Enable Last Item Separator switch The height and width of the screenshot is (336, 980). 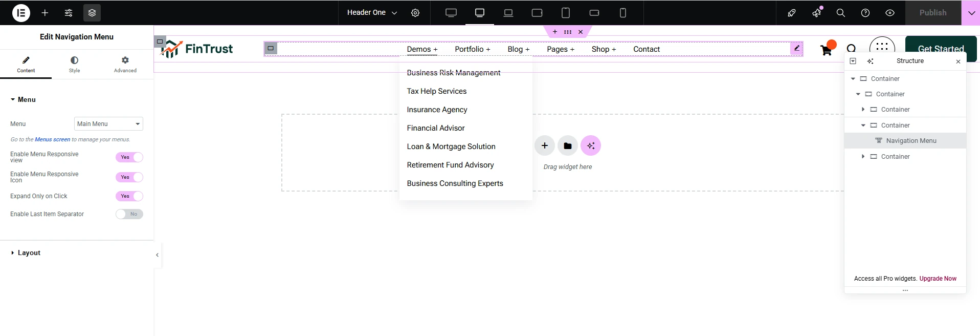(129, 214)
